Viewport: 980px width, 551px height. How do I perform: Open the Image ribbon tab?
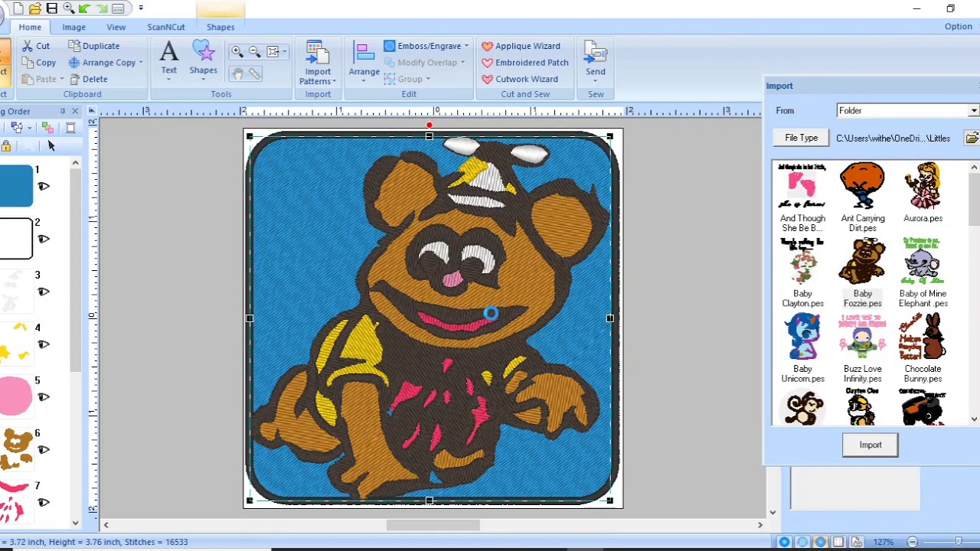pyautogui.click(x=74, y=27)
